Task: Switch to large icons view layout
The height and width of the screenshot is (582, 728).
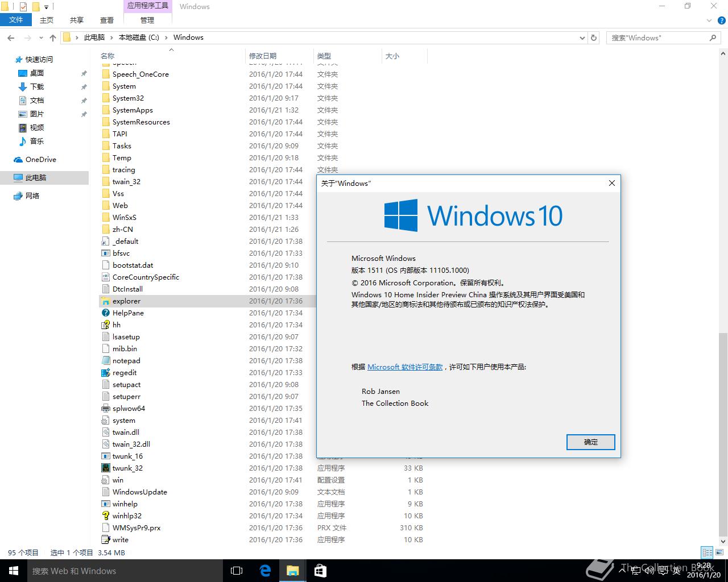Action: (x=719, y=552)
